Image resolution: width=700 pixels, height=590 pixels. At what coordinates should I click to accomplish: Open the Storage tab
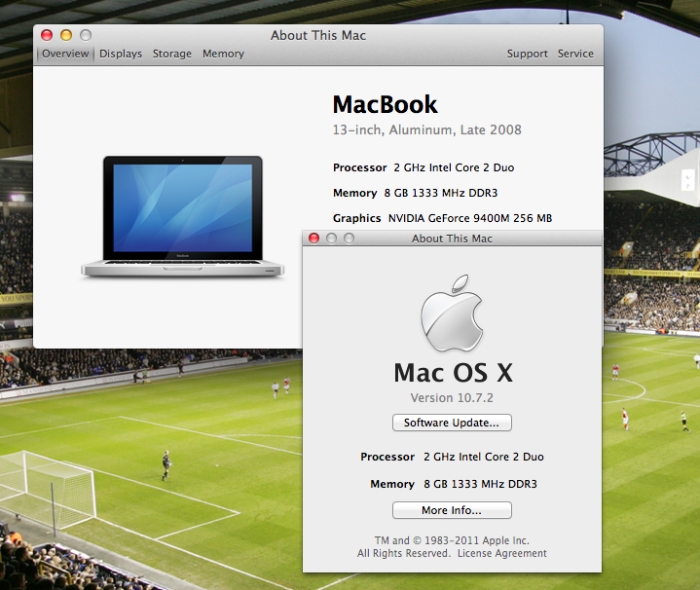coord(172,54)
